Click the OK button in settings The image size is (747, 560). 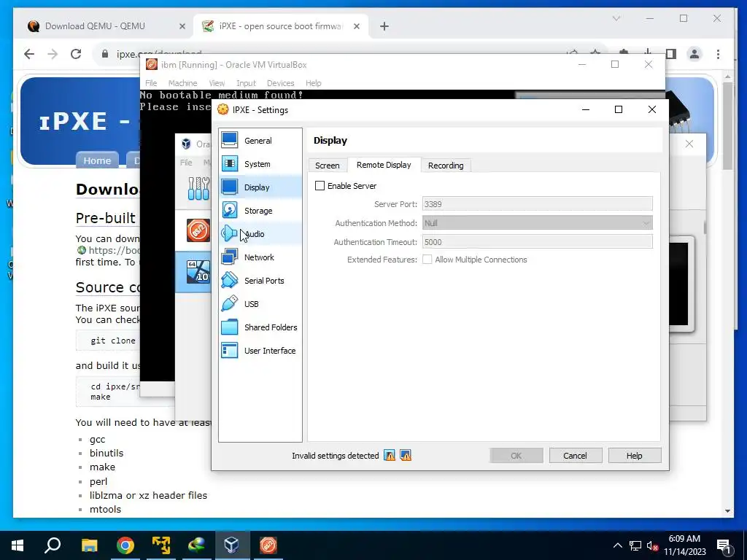pos(516,456)
